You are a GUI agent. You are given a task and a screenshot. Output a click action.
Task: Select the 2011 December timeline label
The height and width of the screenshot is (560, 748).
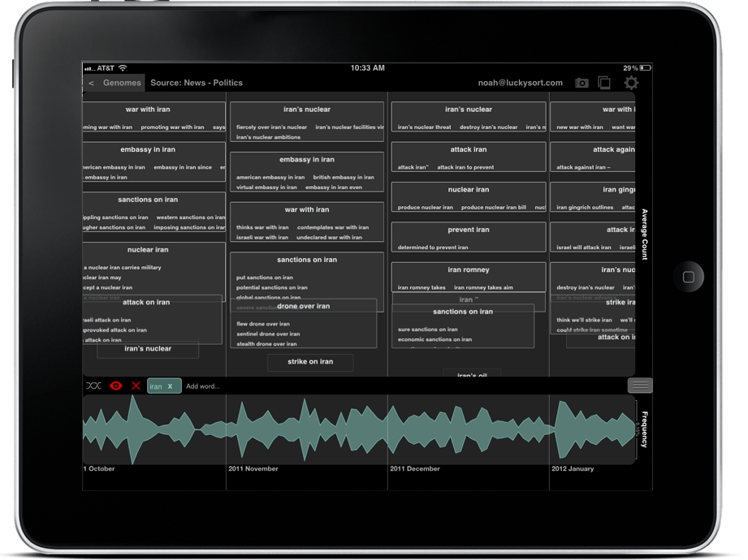tap(415, 469)
